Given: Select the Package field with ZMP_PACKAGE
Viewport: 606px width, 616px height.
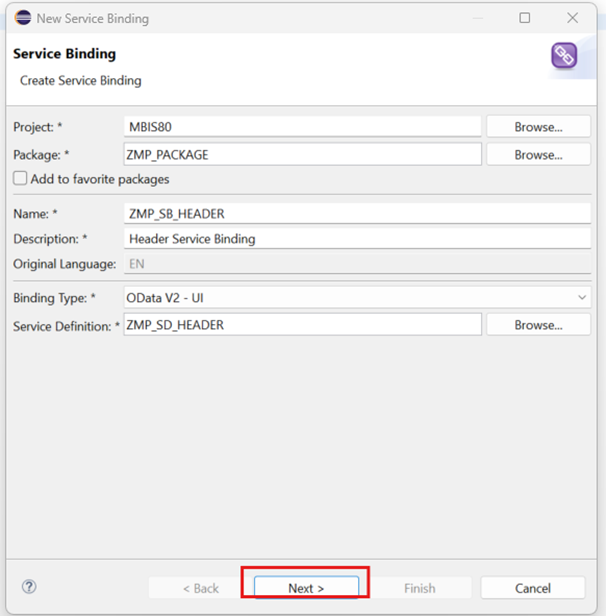Looking at the screenshot, I should click(302, 155).
